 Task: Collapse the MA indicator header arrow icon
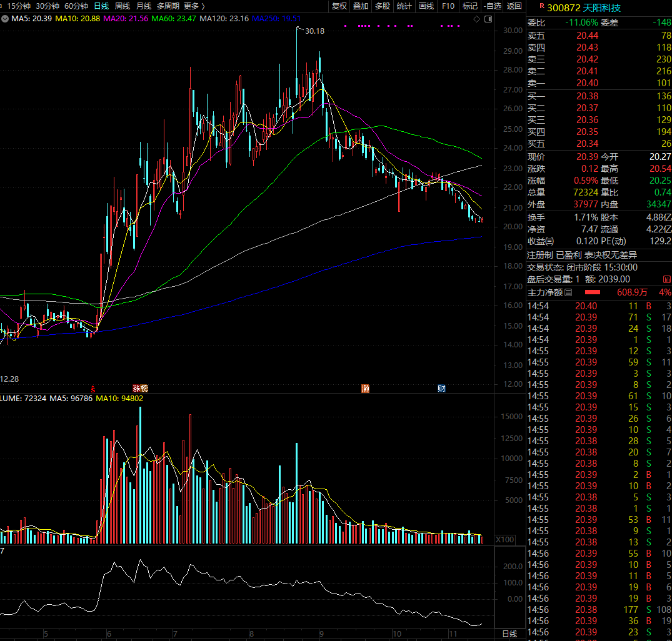(x=5, y=19)
